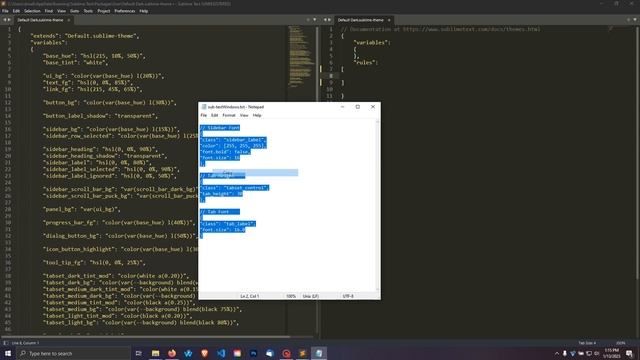Viewport: 640px width, 360px height.
Task: Click "// Sidebar Font" line in Notepad
Action: [x=220, y=128]
